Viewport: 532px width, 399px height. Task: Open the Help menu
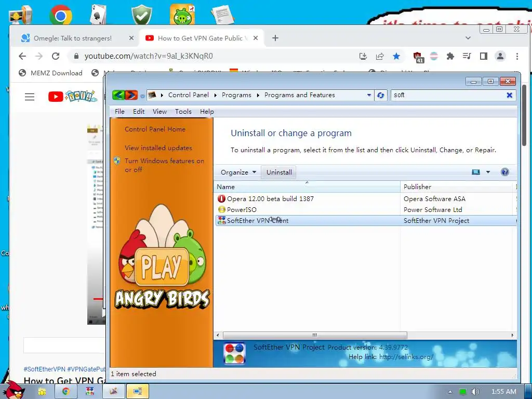tap(207, 112)
